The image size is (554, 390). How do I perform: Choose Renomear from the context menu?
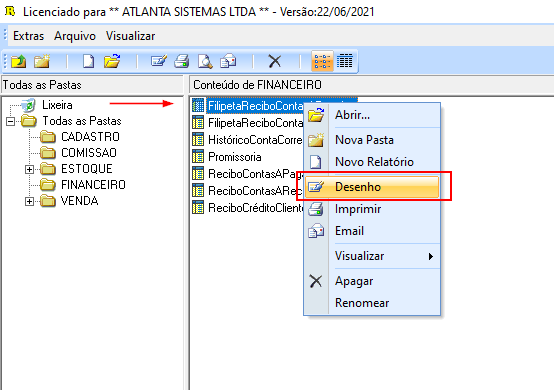tap(372, 303)
